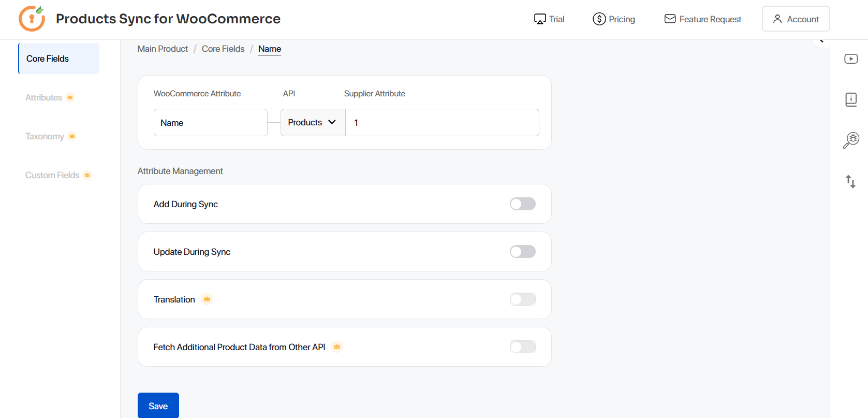Click the crown icon next to Translation
868x418 pixels.
click(207, 299)
